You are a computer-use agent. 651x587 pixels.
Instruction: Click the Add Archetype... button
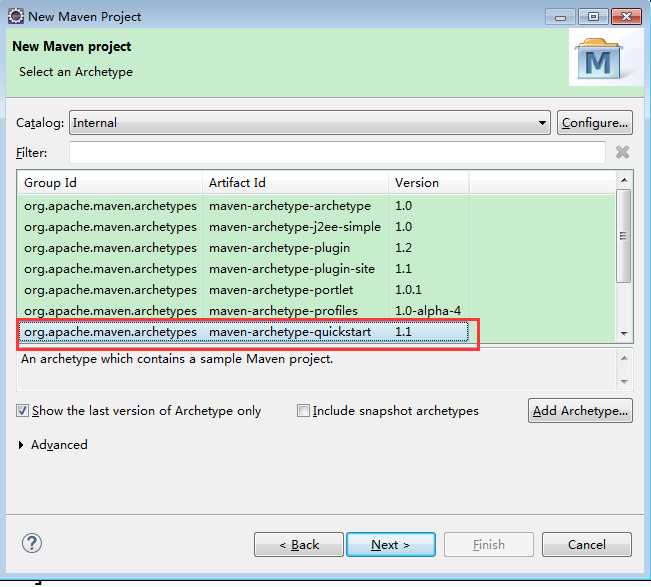click(580, 411)
